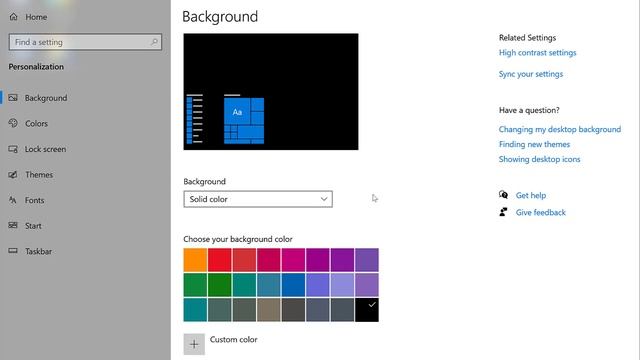Open the Fonts settings page
The width and height of the screenshot is (640, 360).
click(27, 200)
